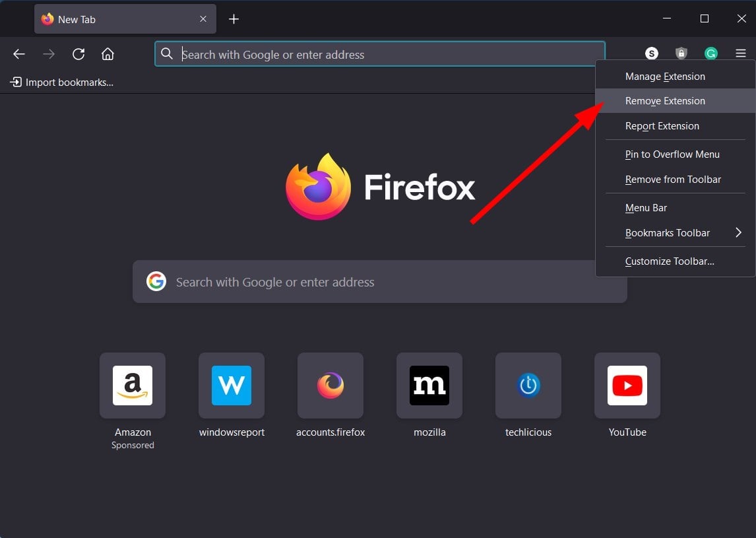Close the New Tab tab
This screenshot has width=756, height=538.
[203, 19]
